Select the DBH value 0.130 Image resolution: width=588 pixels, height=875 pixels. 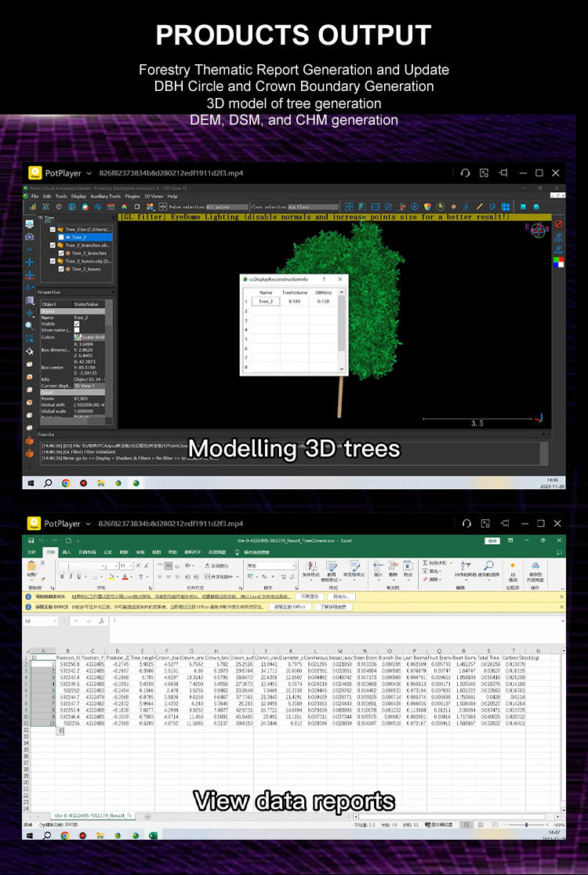point(322,301)
